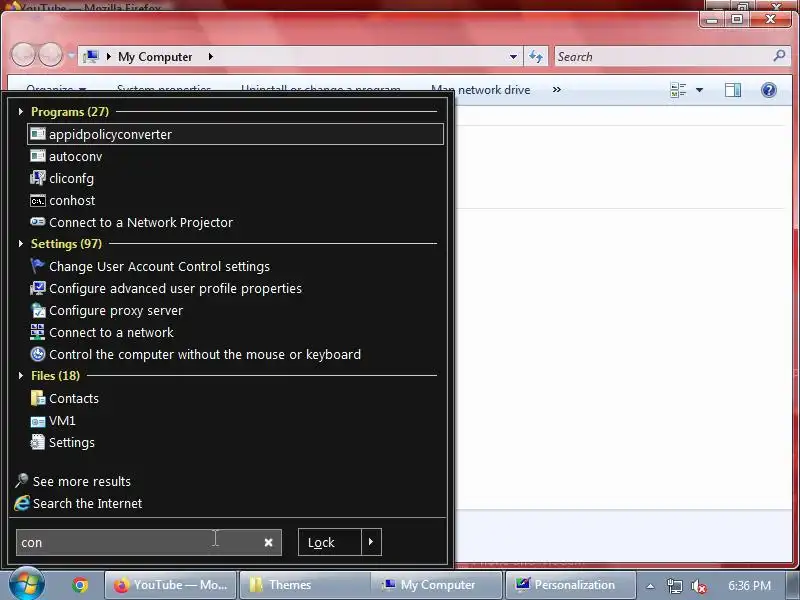
Task: Launch autoconv from search results
Action: pos(76,156)
